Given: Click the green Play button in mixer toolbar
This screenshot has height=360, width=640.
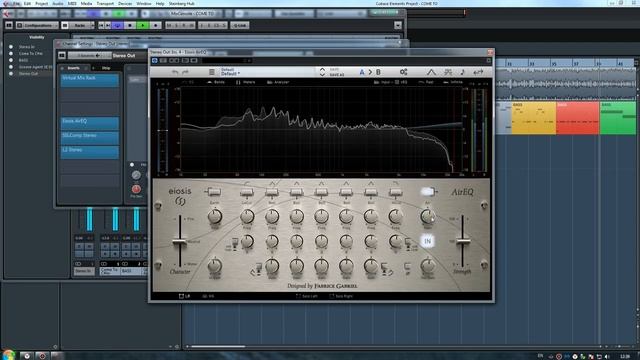Looking at the screenshot, I should click(x=143, y=25).
